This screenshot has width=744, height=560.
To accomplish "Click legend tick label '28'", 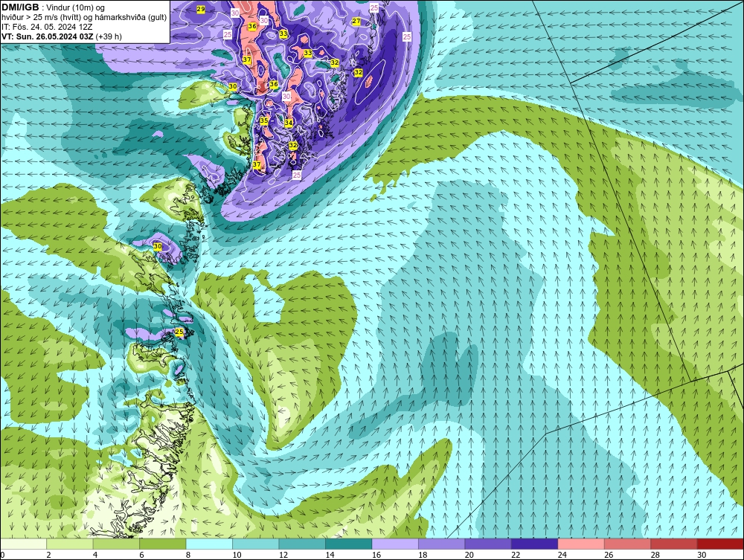I will 655,555.
